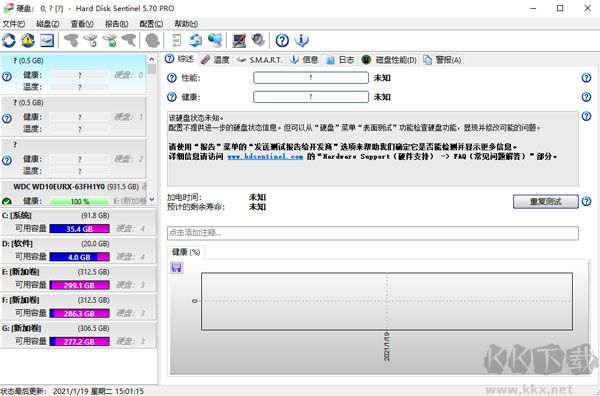
Task: Click disk list scroll up arrow
Action: 152,59
